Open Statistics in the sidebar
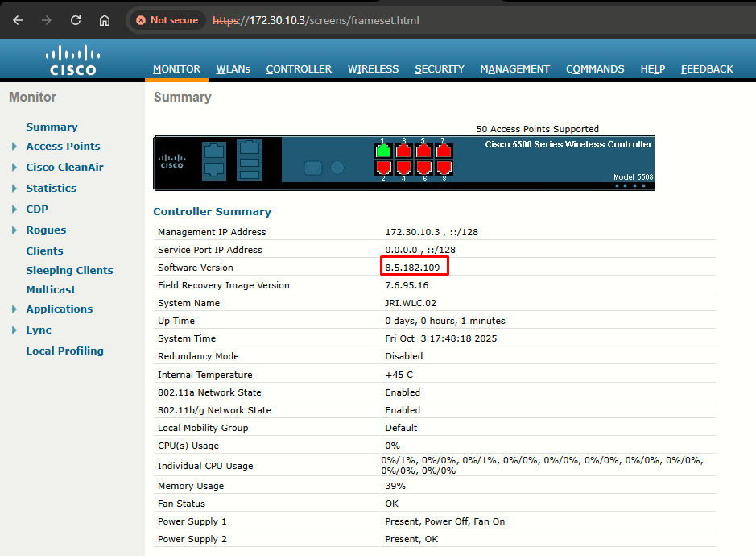Viewport: 756px width, 556px height. coord(51,189)
